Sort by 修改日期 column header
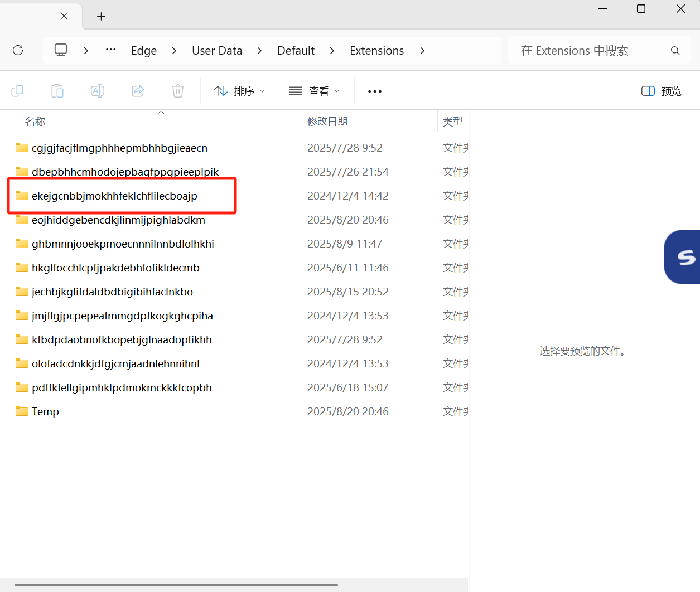Screen dimensions: 700x592 tap(327, 121)
